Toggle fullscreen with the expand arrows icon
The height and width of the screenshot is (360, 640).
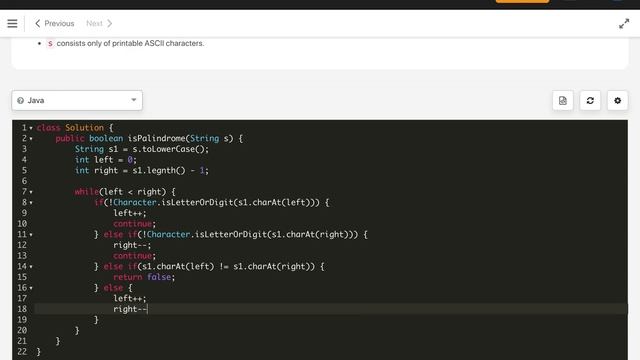(x=624, y=24)
